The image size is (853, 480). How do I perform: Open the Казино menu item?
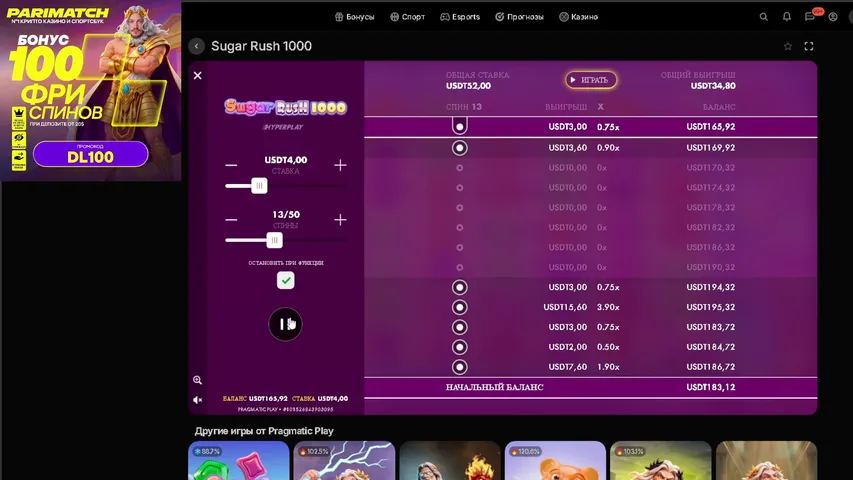[579, 17]
